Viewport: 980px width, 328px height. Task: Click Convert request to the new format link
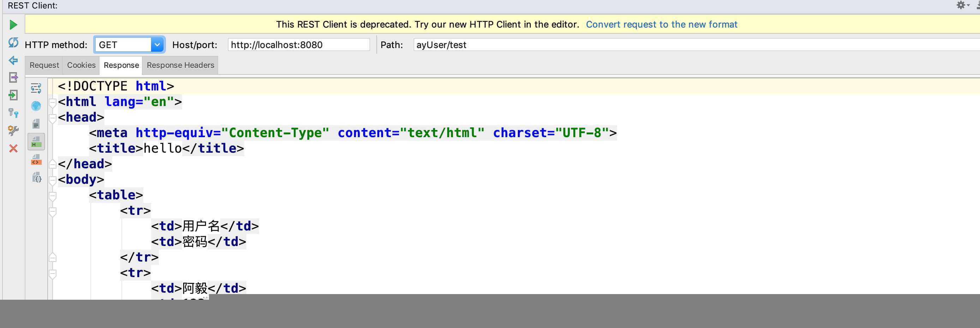(x=662, y=24)
